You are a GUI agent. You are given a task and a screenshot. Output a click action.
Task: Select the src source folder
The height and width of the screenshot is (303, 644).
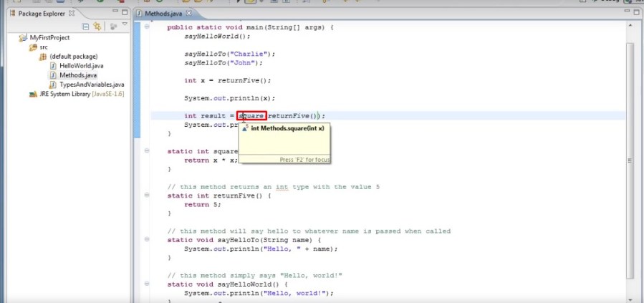click(44, 47)
